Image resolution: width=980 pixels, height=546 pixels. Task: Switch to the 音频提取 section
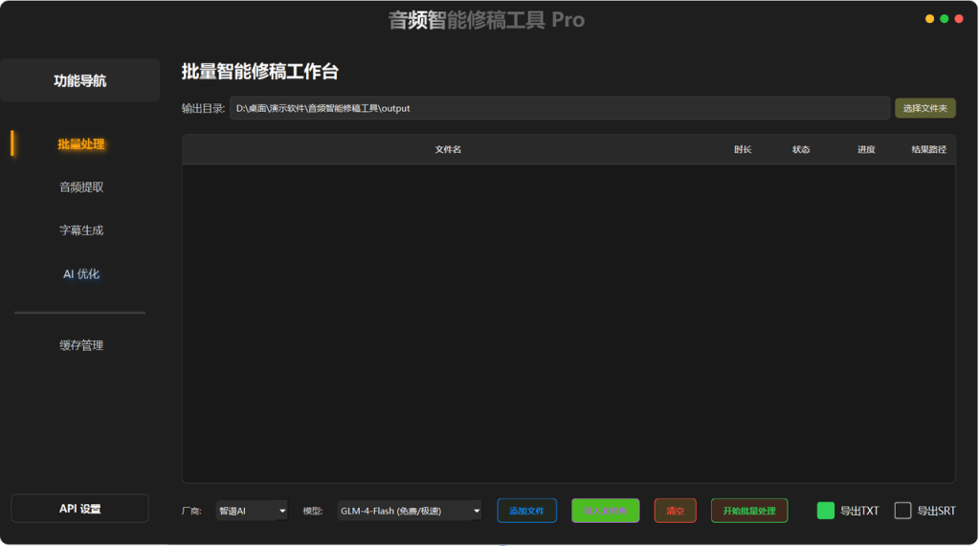pos(81,186)
